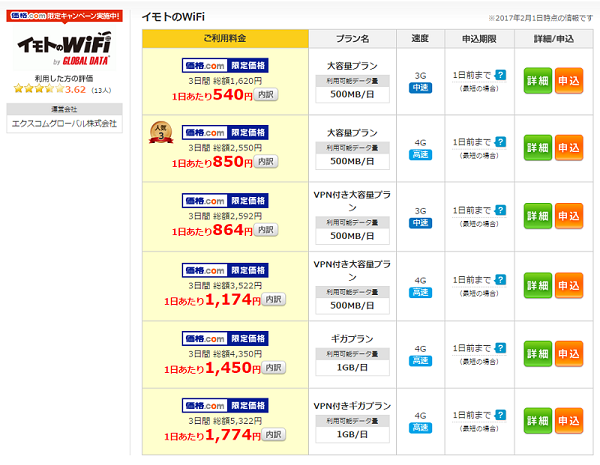Click the 高速 speed badge for the 1,450円 plan

[420, 361]
